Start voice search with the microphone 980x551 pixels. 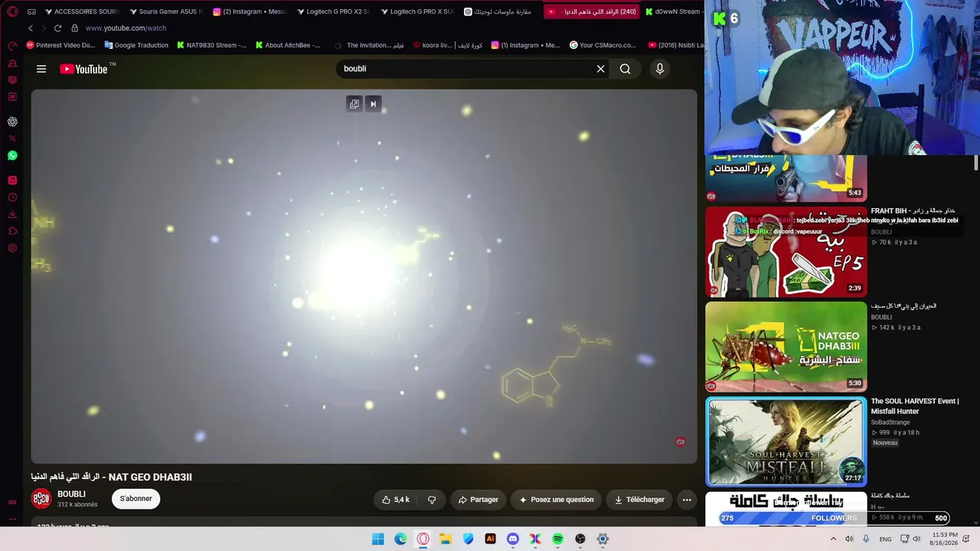(x=660, y=69)
